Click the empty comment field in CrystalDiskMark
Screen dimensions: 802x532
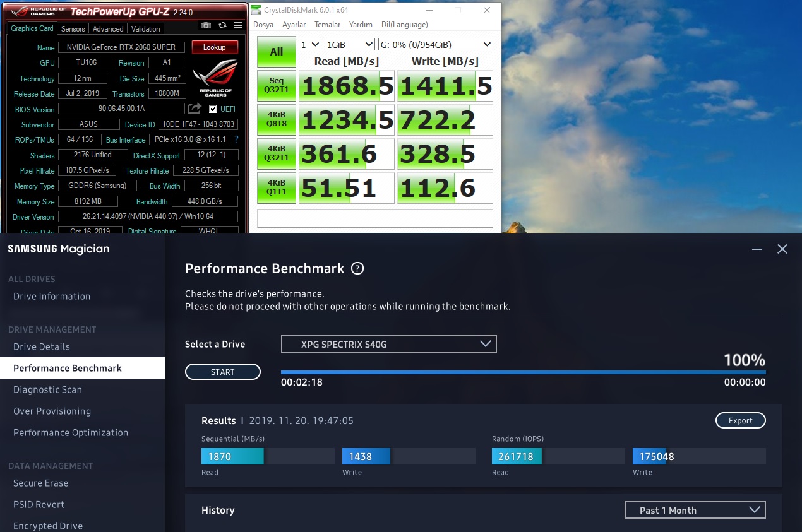pos(374,218)
